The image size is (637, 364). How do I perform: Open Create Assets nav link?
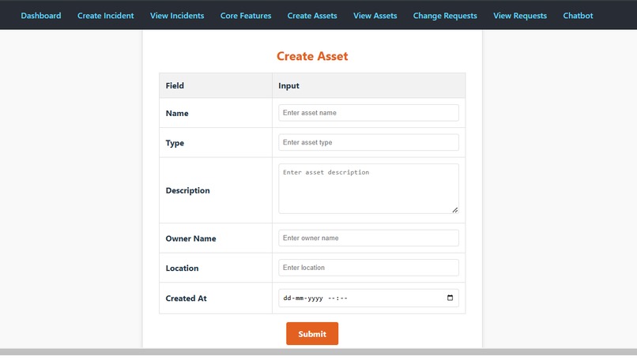coord(312,16)
